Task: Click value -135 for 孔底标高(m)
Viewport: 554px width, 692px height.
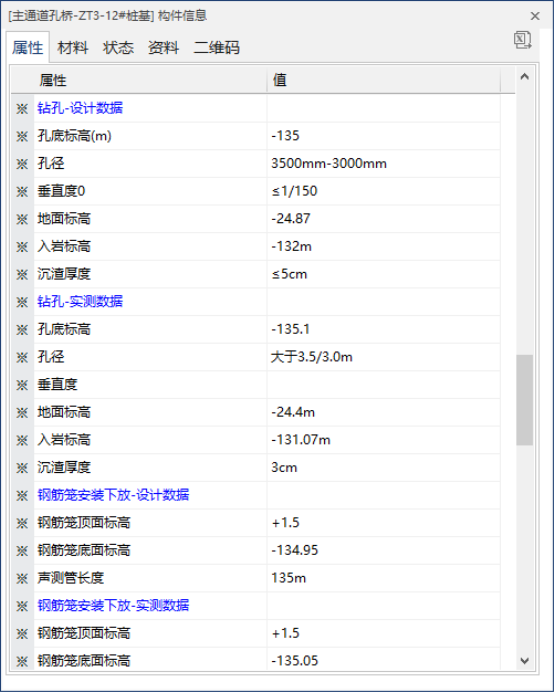Action: coord(384,135)
